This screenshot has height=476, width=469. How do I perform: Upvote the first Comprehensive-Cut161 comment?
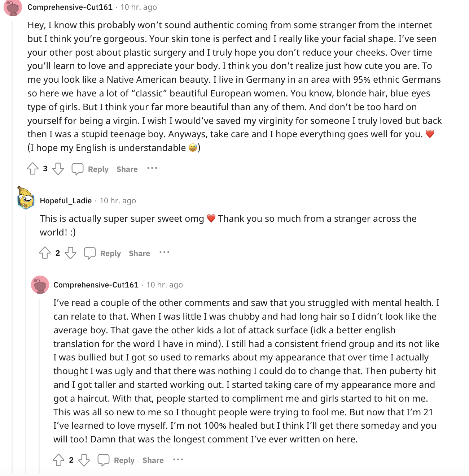tap(33, 169)
